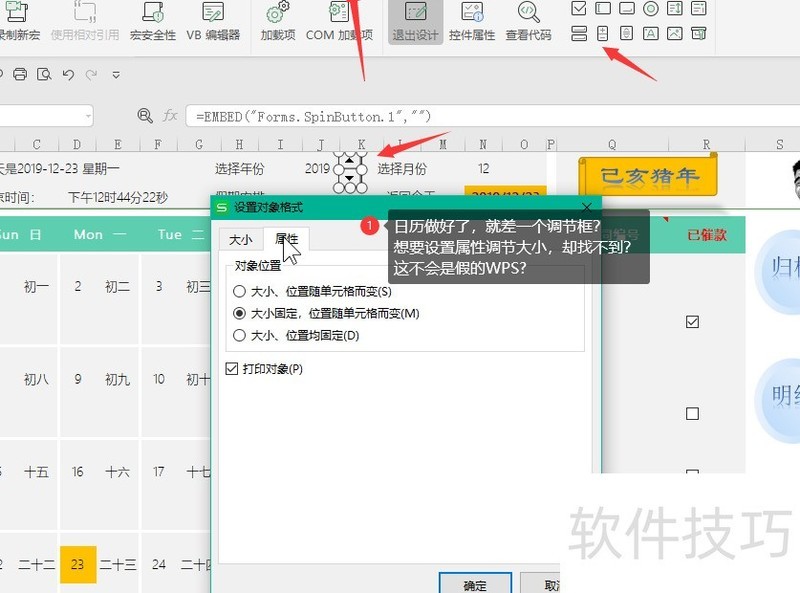Switch to the 大小 tab
The image size is (800, 593).
point(240,239)
